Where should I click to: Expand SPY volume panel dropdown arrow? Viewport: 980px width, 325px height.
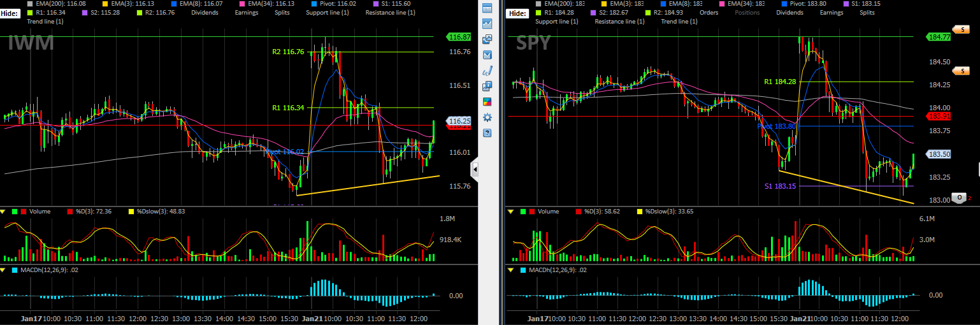click(510, 212)
